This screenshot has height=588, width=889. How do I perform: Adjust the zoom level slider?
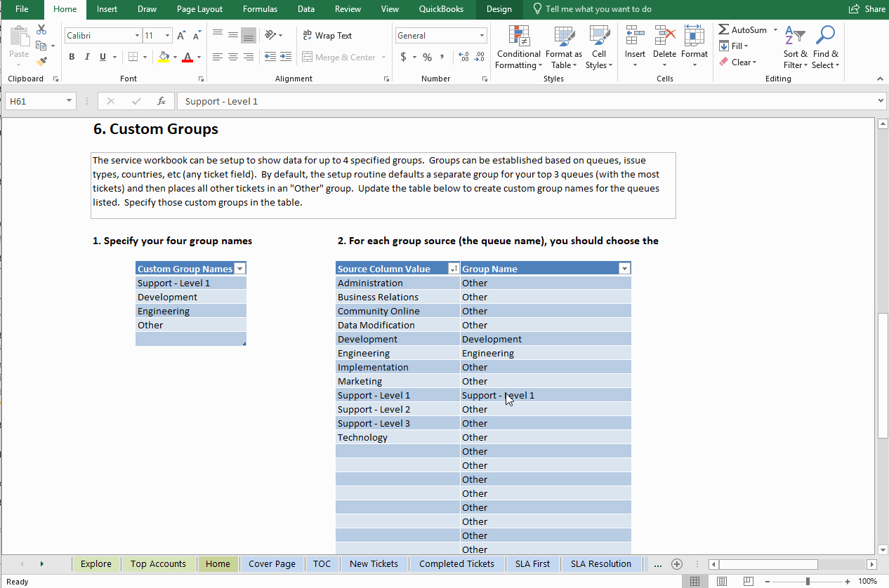pos(808,581)
